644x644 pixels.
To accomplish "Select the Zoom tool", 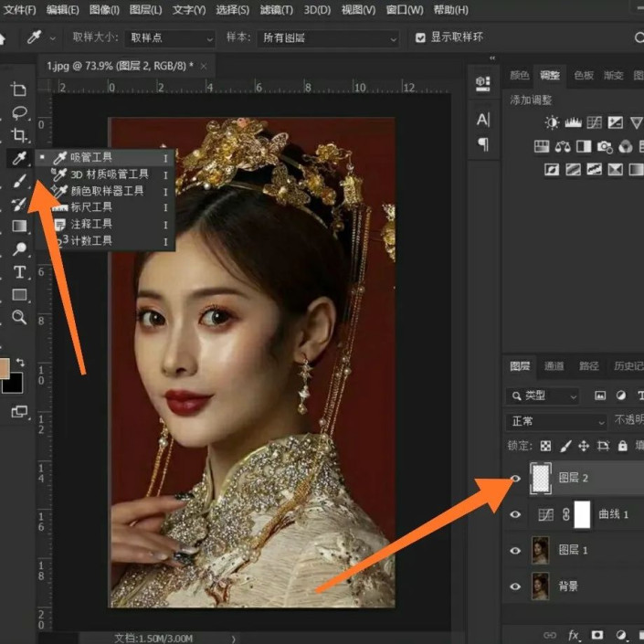I will pos(19,317).
